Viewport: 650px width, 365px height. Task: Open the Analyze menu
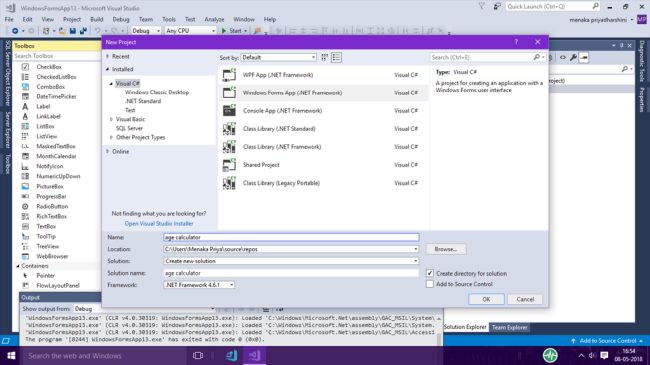(x=214, y=19)
